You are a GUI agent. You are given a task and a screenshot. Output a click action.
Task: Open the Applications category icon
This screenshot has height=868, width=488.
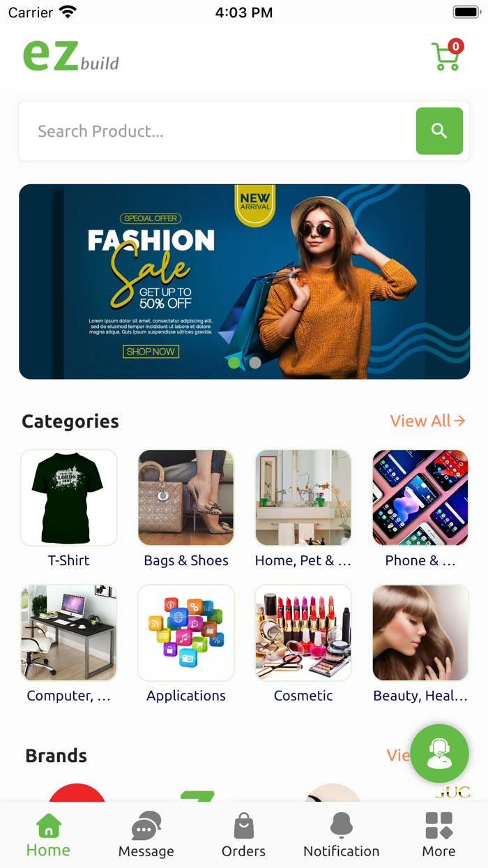[x=186, y=633]
